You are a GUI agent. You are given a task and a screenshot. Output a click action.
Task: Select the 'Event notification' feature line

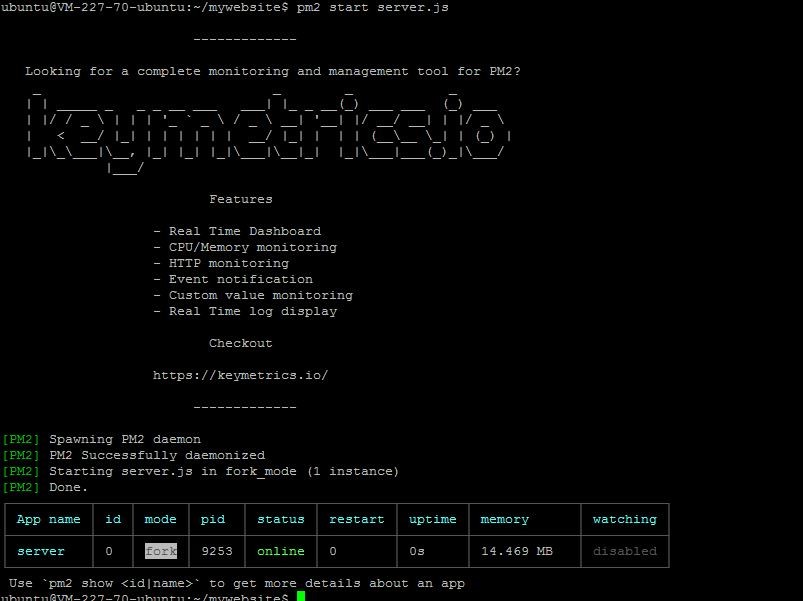(x=233, y=280)
